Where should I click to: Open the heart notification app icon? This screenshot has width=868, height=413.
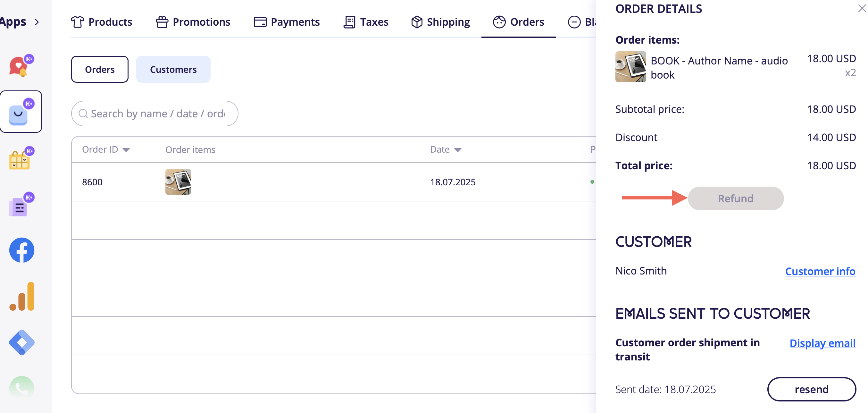pyautogui.click(x=21, y=65)
